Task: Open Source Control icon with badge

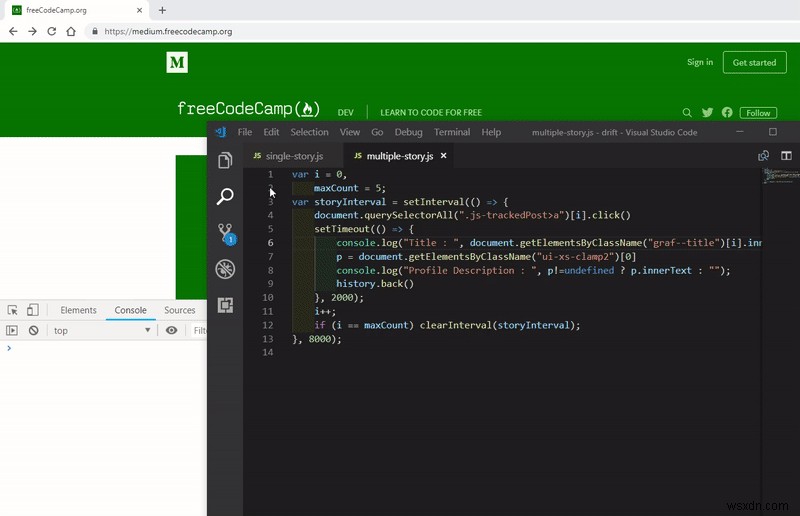Action: tap(226, 234)
